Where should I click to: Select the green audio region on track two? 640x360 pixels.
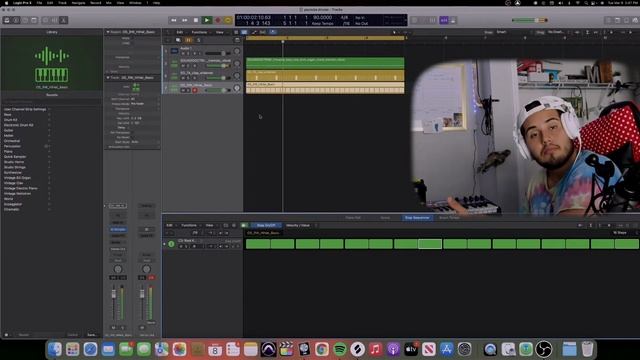(325, 63)
